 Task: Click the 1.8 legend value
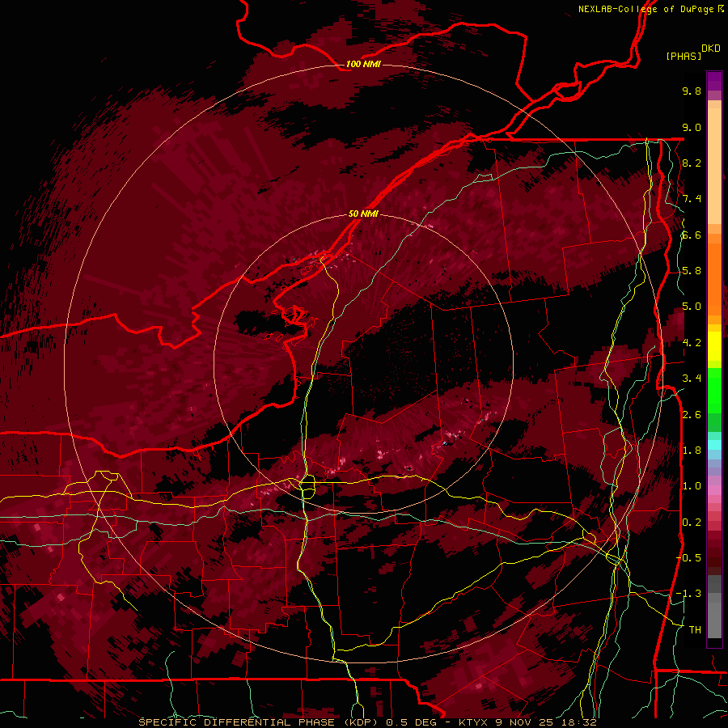pos(692,451)
